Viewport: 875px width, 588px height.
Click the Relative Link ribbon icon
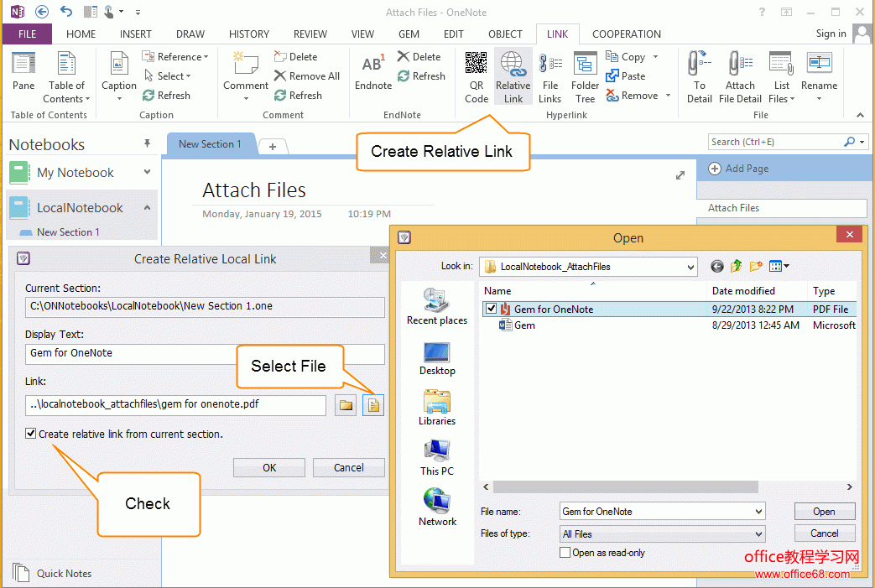pyautogui.click(x=513, y=76)
